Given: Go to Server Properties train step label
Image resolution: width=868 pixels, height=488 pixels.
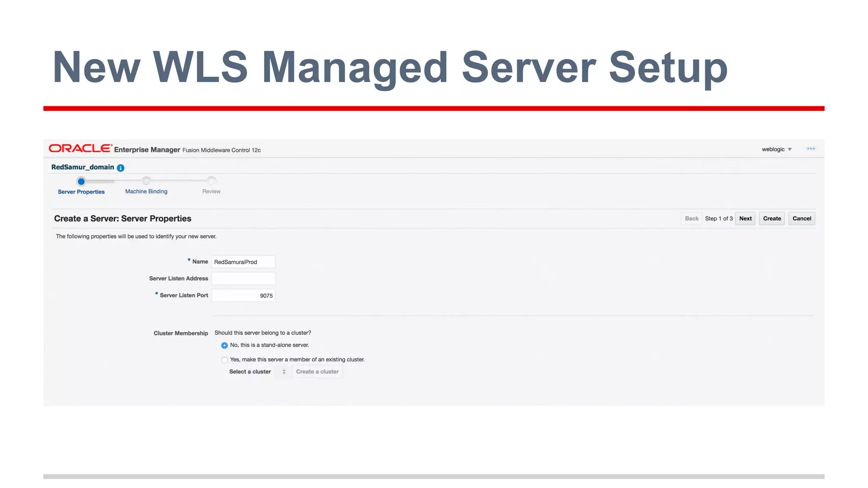Looking at the screenshot, I should click(x=81, y=192).
